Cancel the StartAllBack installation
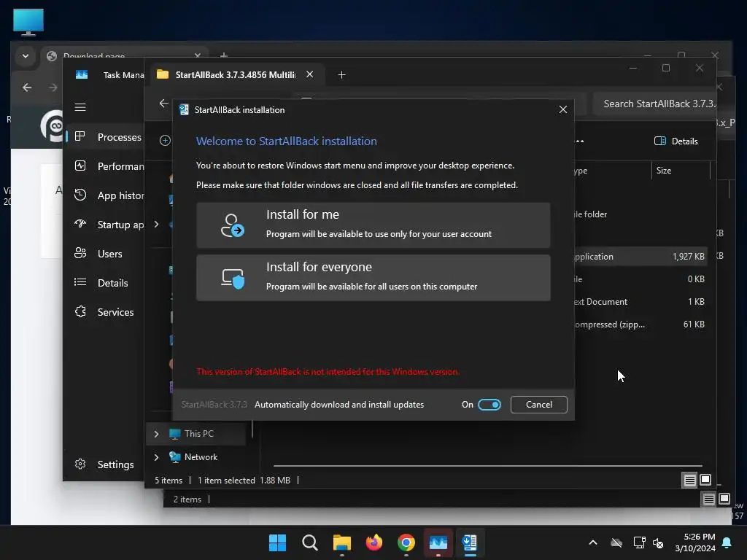 [x=539, y=404]
